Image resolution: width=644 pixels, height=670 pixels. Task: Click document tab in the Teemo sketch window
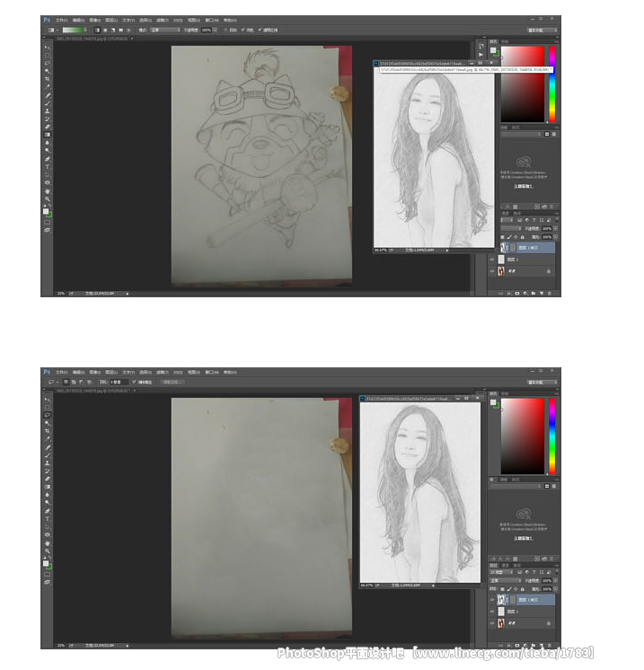pyautogui.click(x=94, y=39)
